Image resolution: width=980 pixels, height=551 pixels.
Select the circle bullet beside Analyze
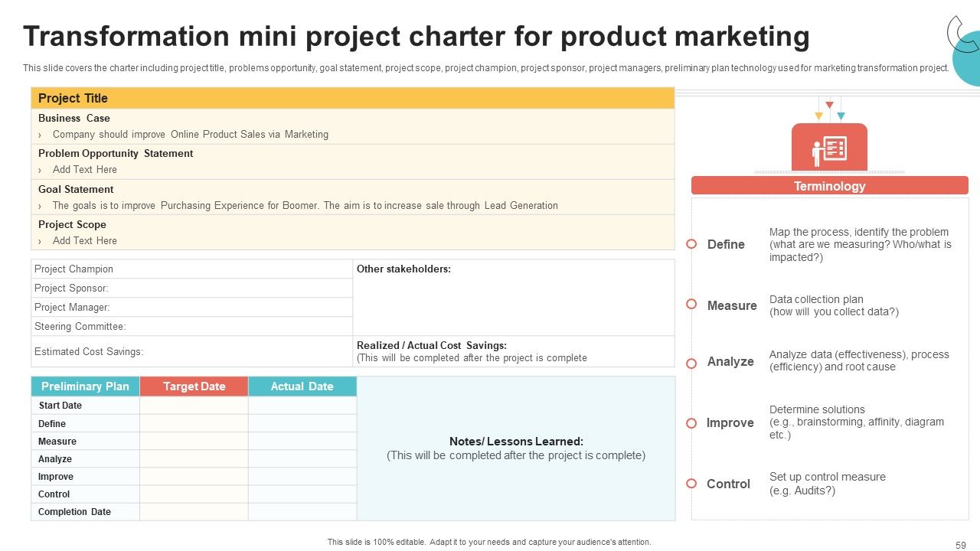(691, 364)
